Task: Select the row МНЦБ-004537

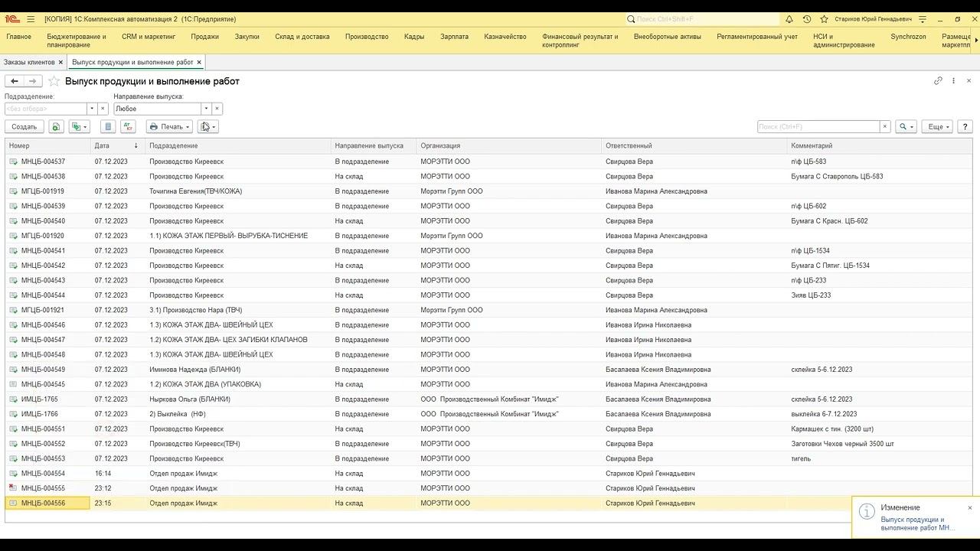Action: (x=488, y=161)
